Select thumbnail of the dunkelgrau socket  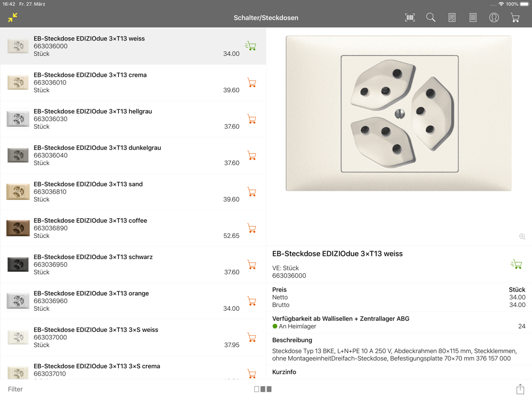(x=18, y=155)
